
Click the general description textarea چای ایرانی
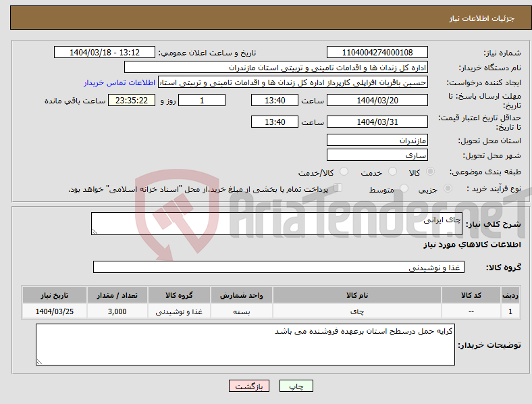277,224
